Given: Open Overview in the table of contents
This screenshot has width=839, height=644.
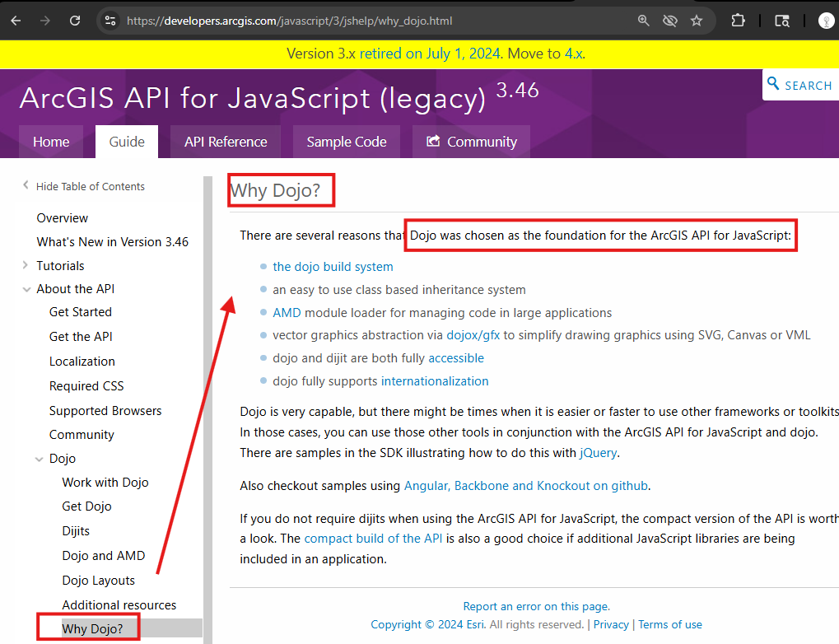Looking at the screenshot, I should (x=62, y=218).
